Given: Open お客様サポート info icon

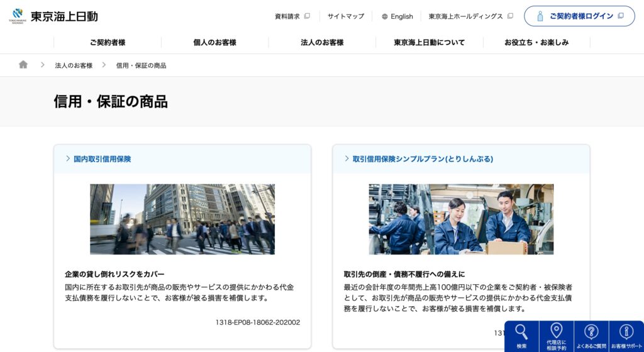Looking at the screenshot, I should pyautogui.click(x=626, y=331).
